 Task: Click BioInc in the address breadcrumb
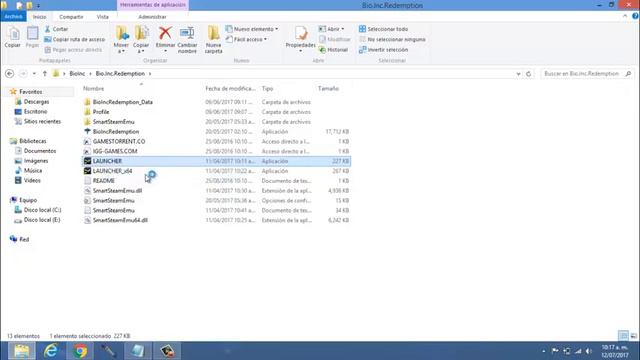[x=77, y=74]
